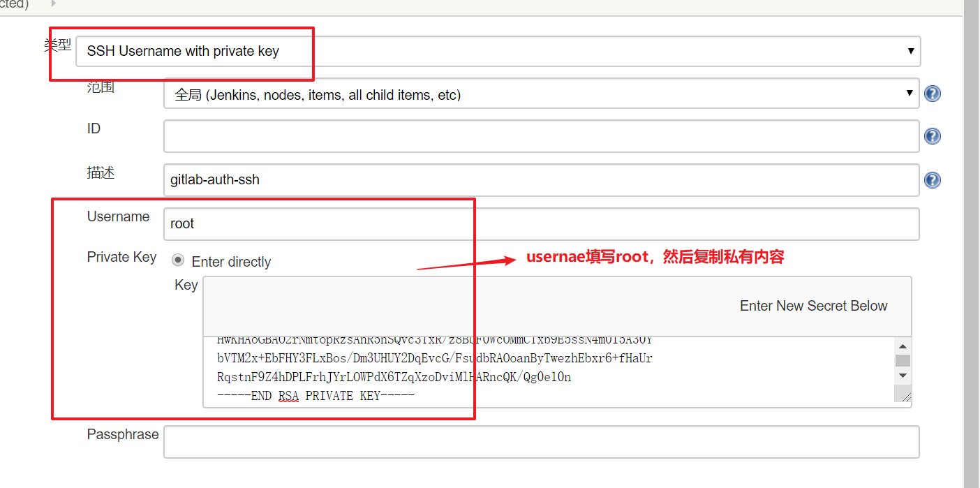Click the "范围" field label

coord(101,87)
